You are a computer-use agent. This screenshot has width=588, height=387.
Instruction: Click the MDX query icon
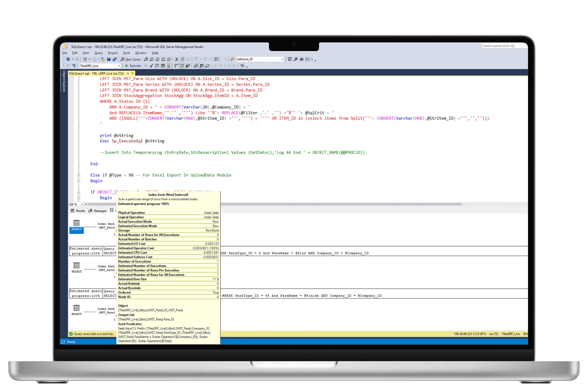tap(152, 59)
